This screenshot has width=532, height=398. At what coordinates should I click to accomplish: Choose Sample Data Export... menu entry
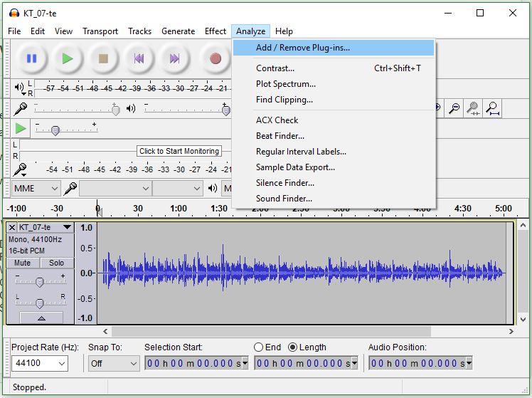(334, 167)
